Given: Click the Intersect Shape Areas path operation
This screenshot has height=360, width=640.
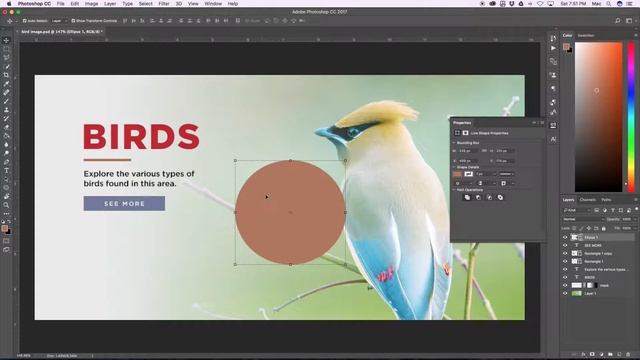Looking at the screenshot, I should pos(489,198).
